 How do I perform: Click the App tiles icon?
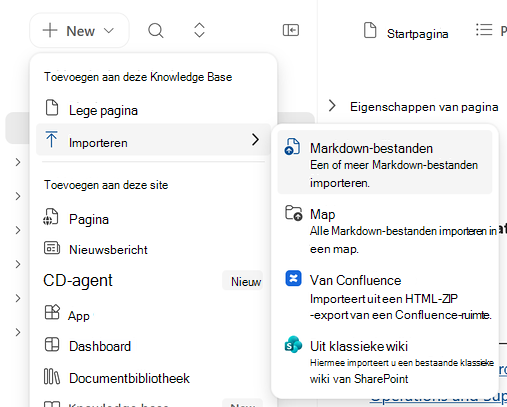(x=52, y=312)
